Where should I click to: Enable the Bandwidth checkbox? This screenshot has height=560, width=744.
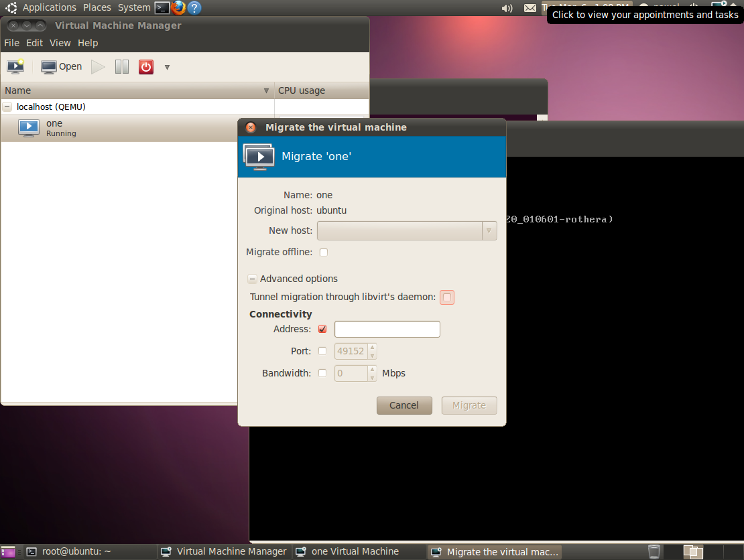point(323,373)
